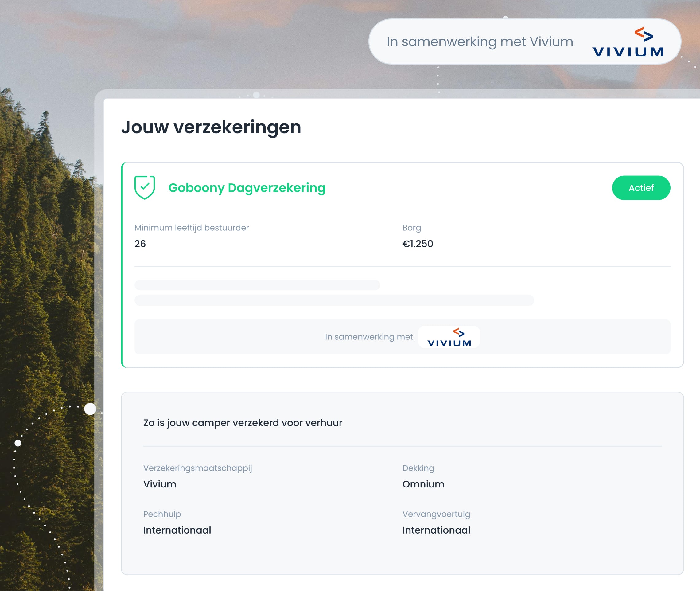The height and width of the screenshot is (591, 700).
Task: Select the Jouw verzekeringen heading
Action: tap(211, 127)
